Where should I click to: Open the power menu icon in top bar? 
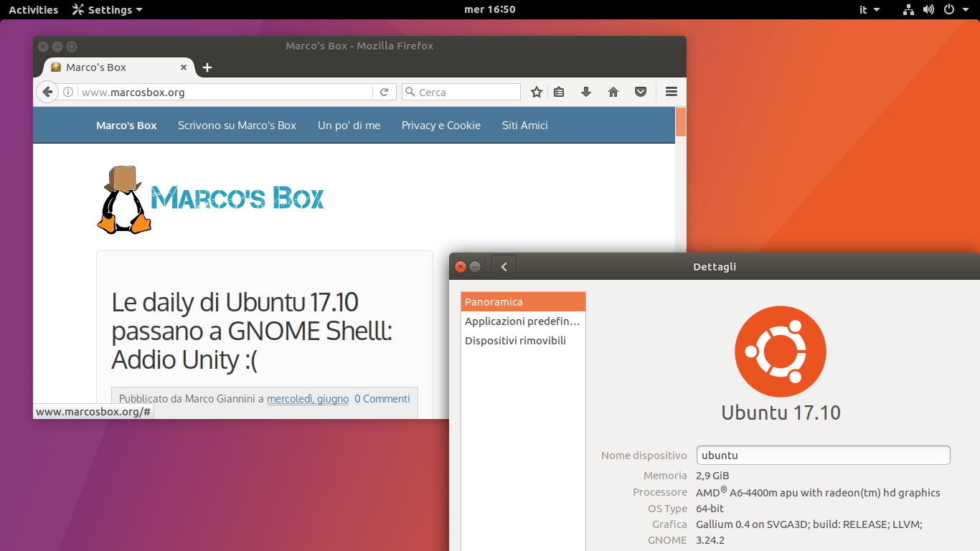click(x=948, y=10)
